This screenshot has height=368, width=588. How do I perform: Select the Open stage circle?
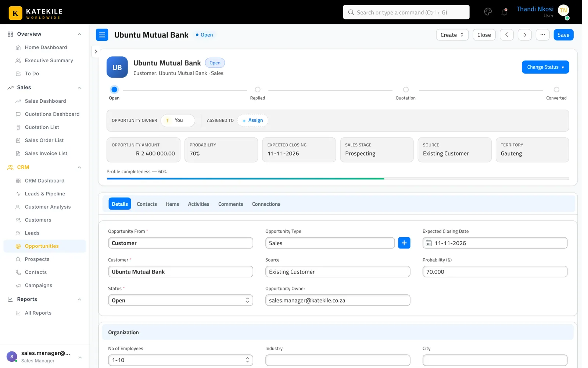coord(114,89)
